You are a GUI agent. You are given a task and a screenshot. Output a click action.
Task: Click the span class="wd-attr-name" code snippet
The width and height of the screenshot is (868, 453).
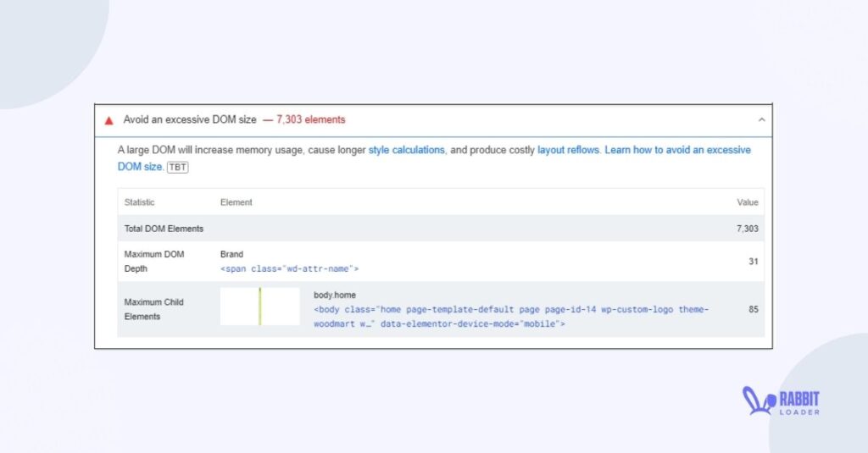point(290,268)
